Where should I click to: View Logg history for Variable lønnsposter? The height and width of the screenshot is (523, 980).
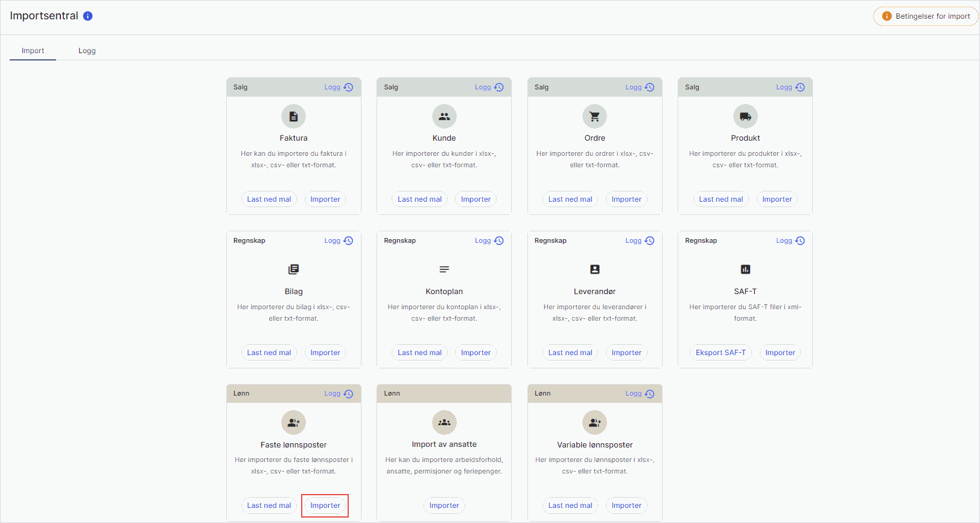(x=639, y=394)
